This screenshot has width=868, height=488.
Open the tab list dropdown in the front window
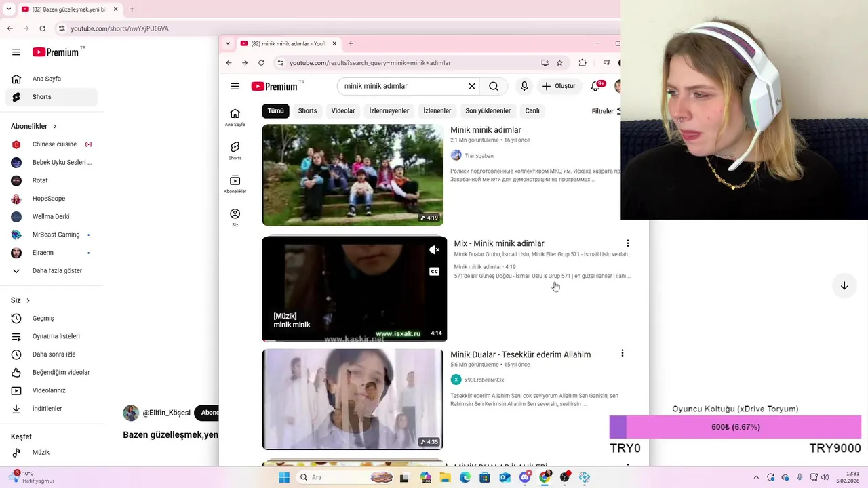point(227,43)
